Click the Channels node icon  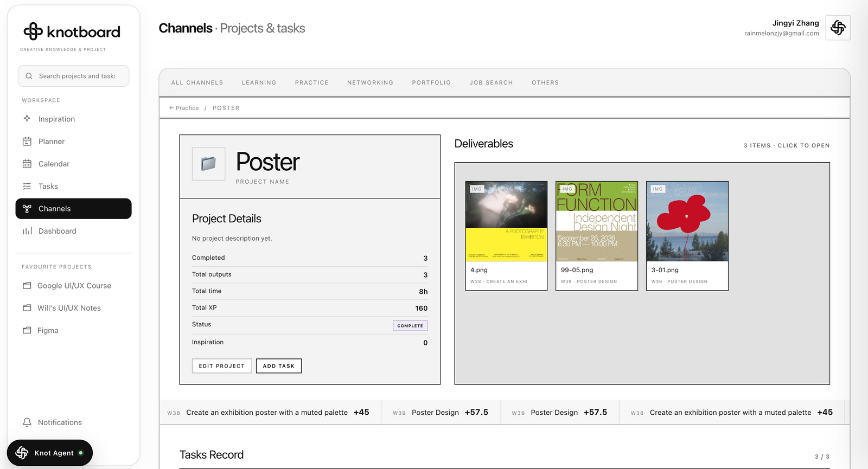pyautogui.click(x=27, y=209)
